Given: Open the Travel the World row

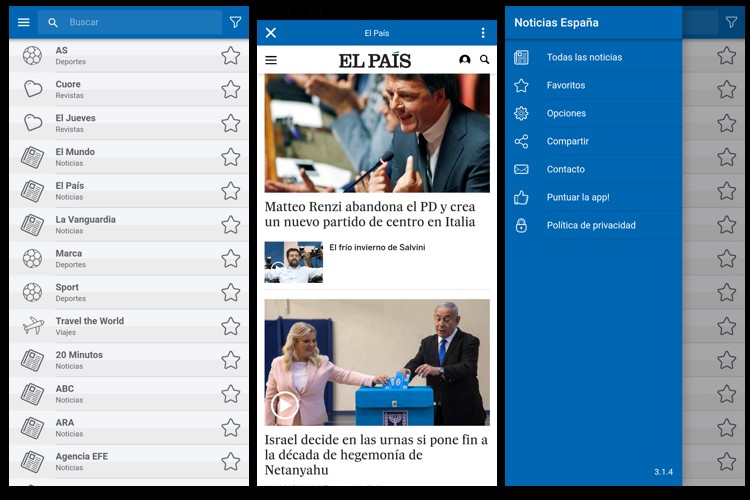Looking at the screenshot, I should point(129,326).
